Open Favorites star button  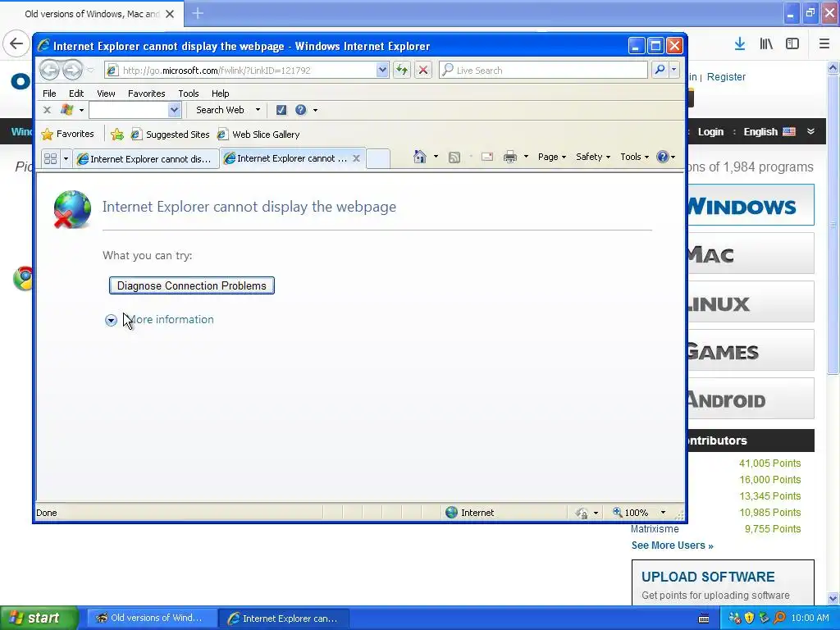67,134
